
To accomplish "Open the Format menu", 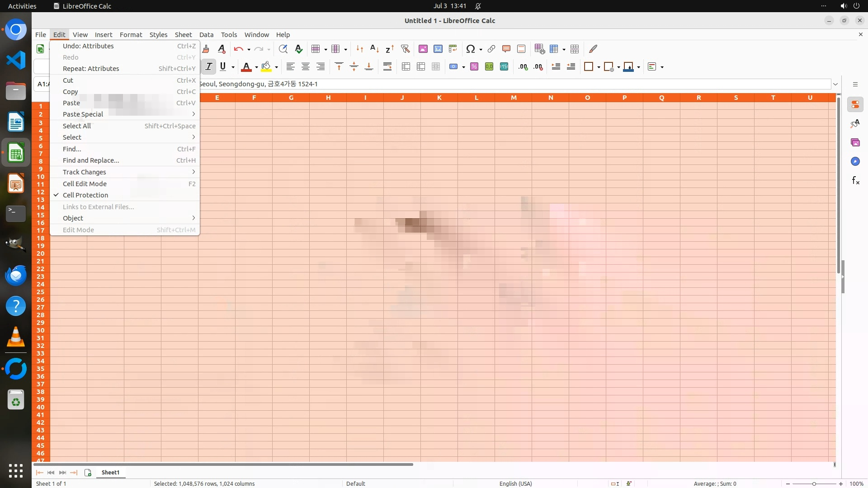I will (131, 35).
